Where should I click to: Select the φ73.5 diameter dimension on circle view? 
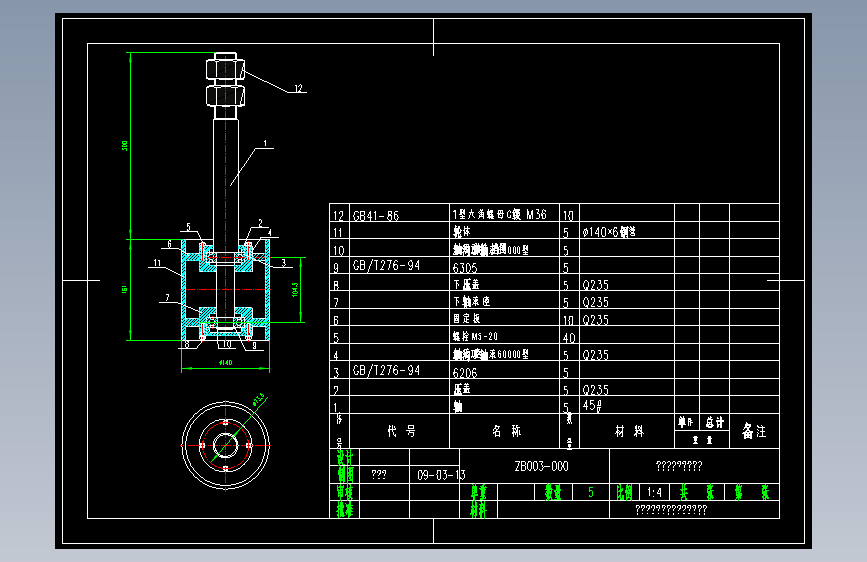point(259,399)
